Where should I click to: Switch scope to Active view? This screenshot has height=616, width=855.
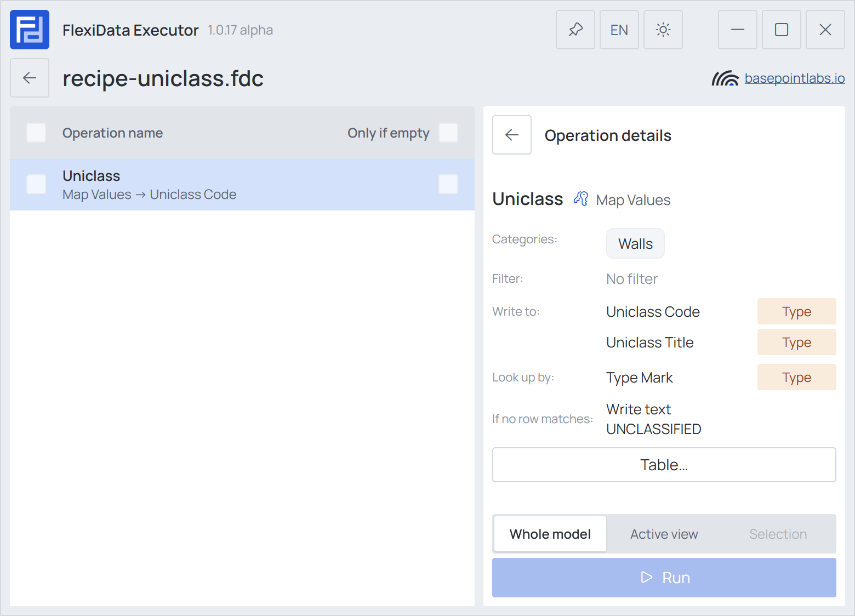point(664,534)
